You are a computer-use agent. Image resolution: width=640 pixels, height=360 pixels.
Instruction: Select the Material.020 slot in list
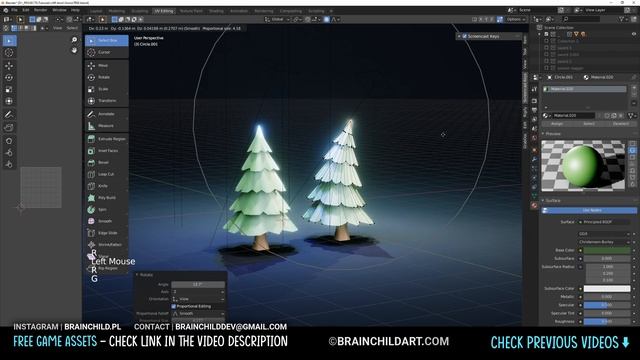click(x=584, y=89)
